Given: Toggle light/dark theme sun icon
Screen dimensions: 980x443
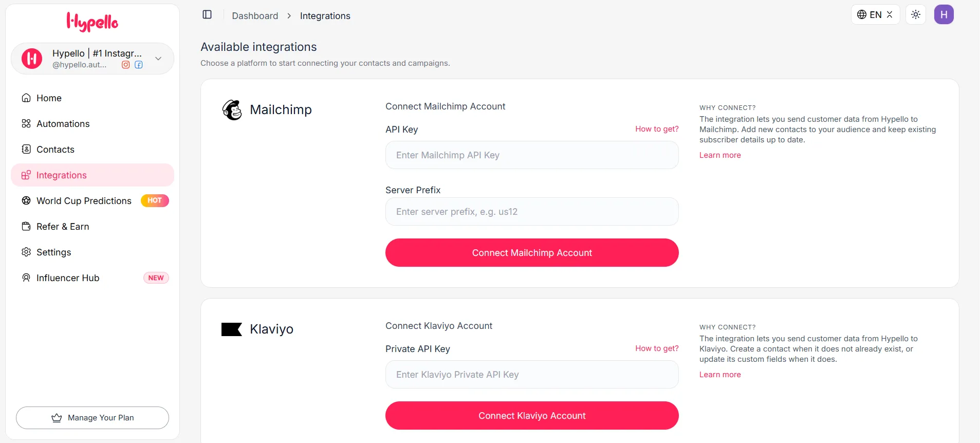Looking at the screenshot, I should point(916,14).
